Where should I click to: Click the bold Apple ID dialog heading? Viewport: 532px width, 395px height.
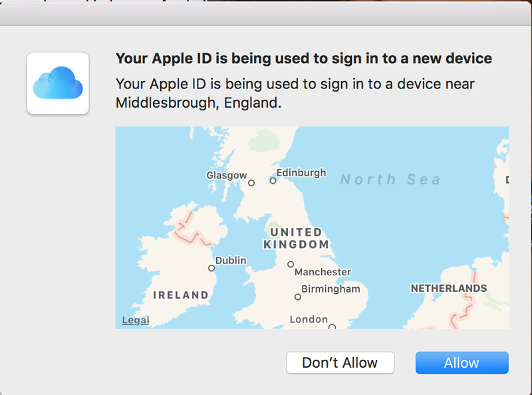coord(303,59)
